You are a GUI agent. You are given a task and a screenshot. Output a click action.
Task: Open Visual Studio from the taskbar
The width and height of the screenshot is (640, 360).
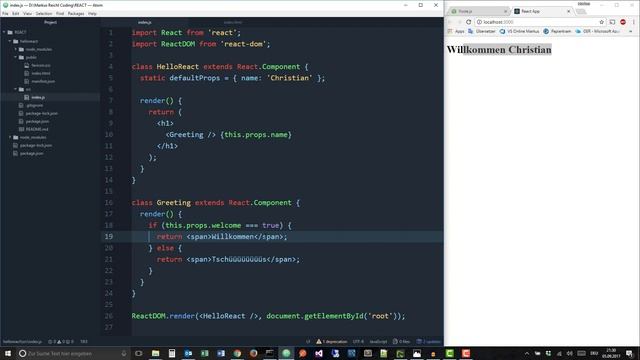(319, 353)
